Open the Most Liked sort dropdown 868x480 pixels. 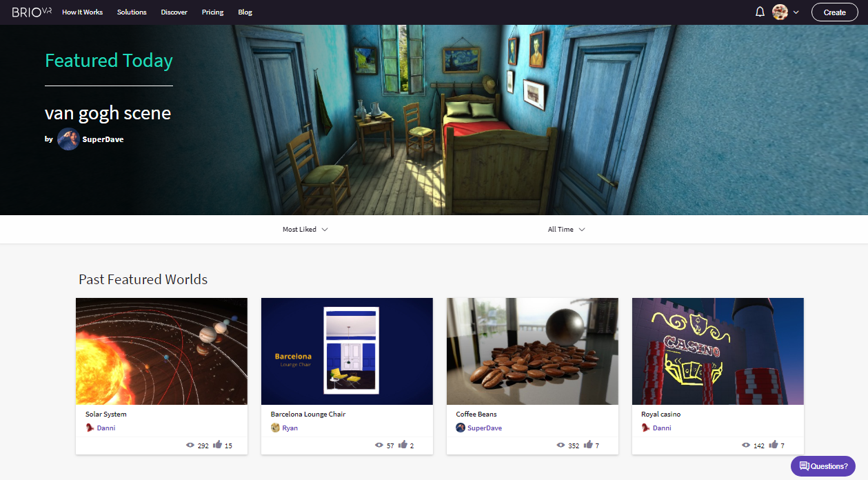point(305,230)
